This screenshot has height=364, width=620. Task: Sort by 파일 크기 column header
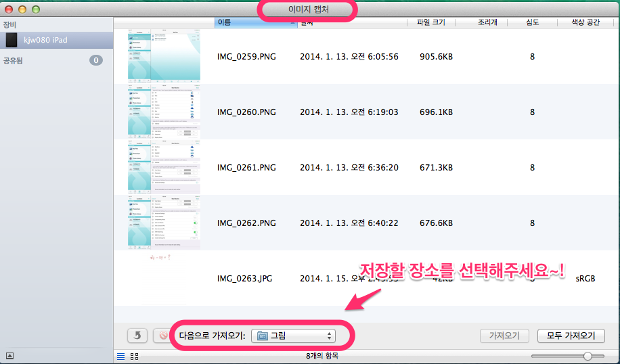point(430,22)
